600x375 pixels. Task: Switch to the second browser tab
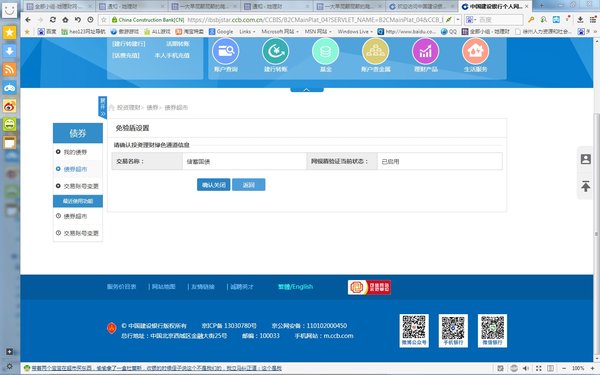pyautogui.click(x=132, y=7)
